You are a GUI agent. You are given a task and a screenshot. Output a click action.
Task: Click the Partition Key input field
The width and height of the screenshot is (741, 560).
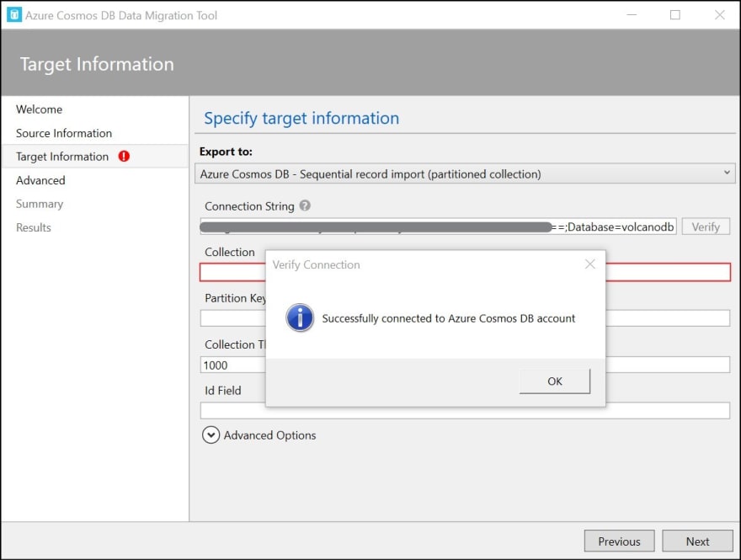pos(465,318)
